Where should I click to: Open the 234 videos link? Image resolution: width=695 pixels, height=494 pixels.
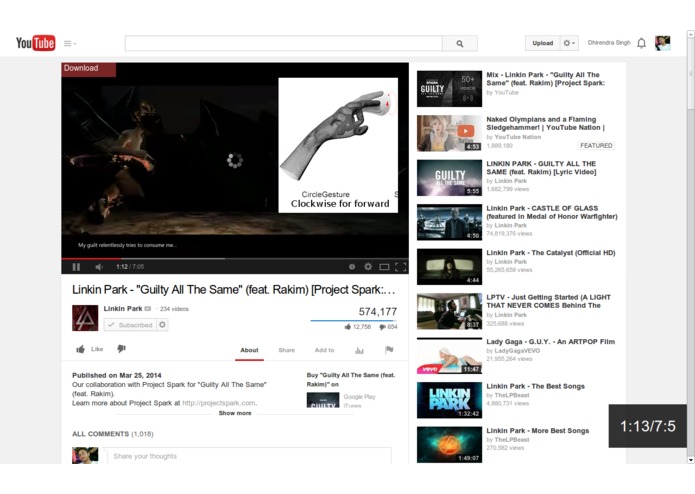tap(174, 309)
